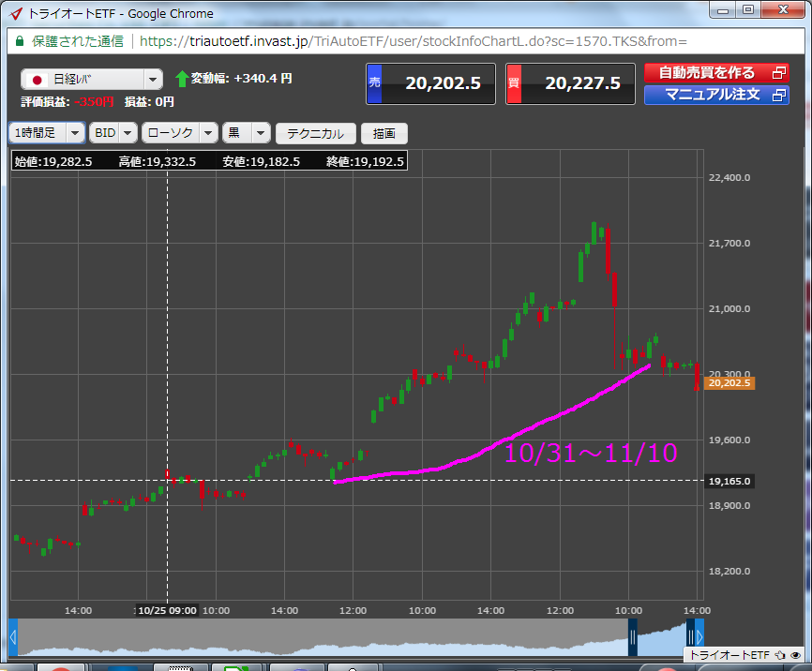Open the 描画 drawing tools menu
The image size is (812, 671).
tap(384, 134)
